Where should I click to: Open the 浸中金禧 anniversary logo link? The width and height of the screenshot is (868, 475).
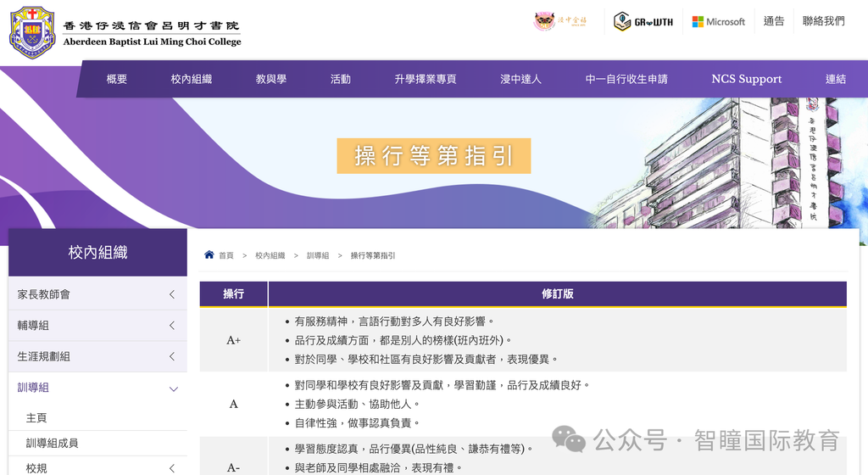(x=559, y=21)
